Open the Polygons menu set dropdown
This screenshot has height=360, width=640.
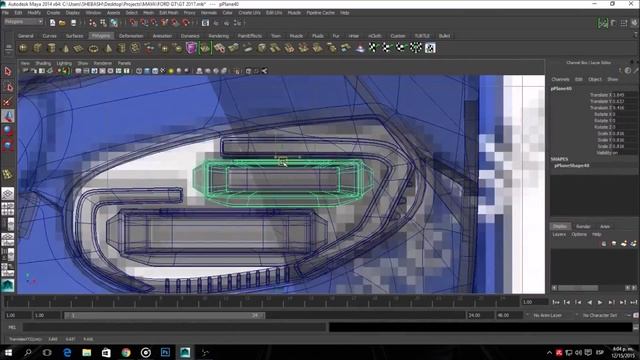point(23,22)
